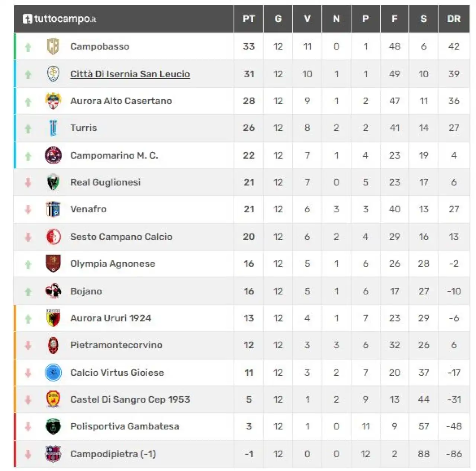476x471 pixels.
Task: Select the Calcio Virtus Gioiese blue badge
Action: coord(53,372)
